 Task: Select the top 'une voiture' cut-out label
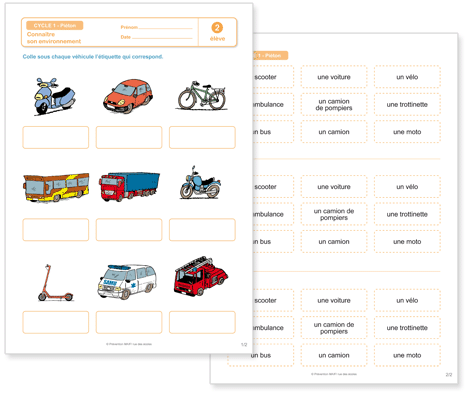pyautogui.click(x=334, y=77)
